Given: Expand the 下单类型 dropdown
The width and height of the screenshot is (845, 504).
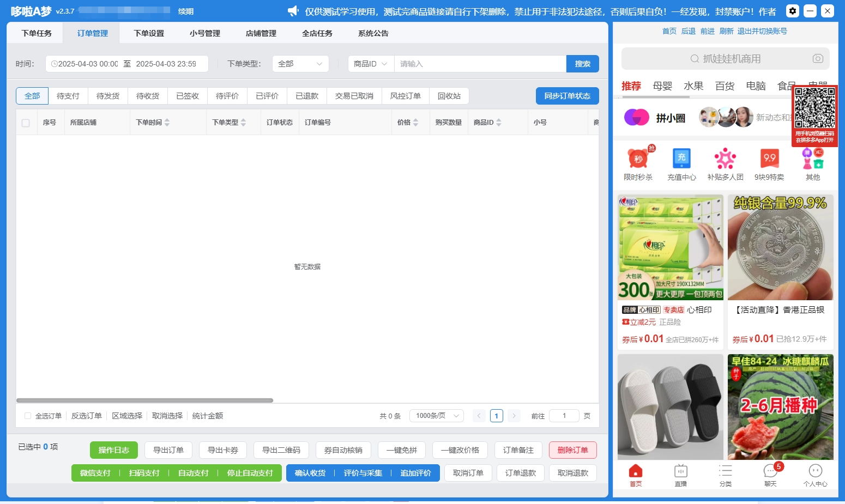Looking at the screenshot, I should (x=300, y=64).
